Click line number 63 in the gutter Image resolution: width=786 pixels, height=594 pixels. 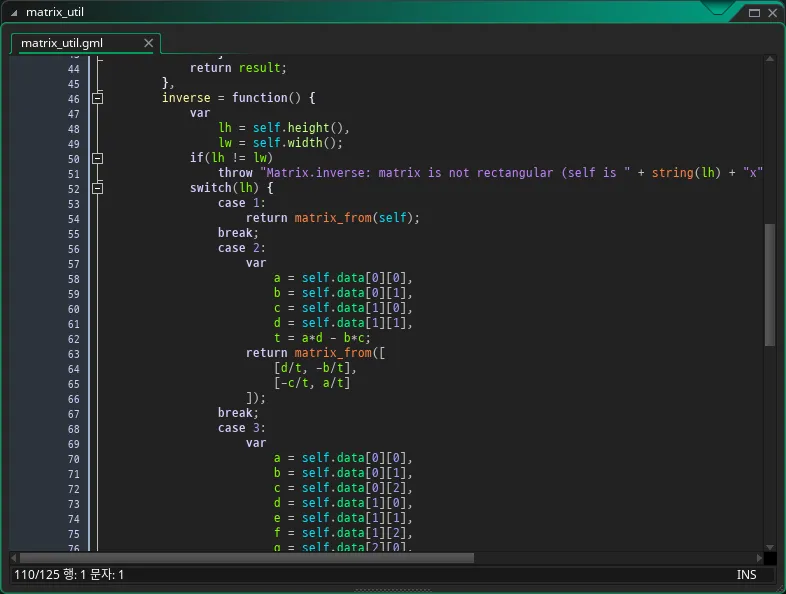click(73, 353)
